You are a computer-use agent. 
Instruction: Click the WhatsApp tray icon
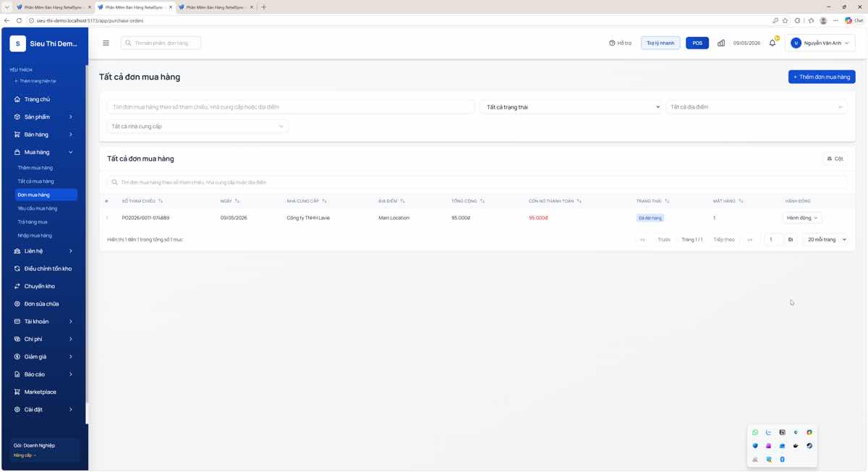(755, 432)
